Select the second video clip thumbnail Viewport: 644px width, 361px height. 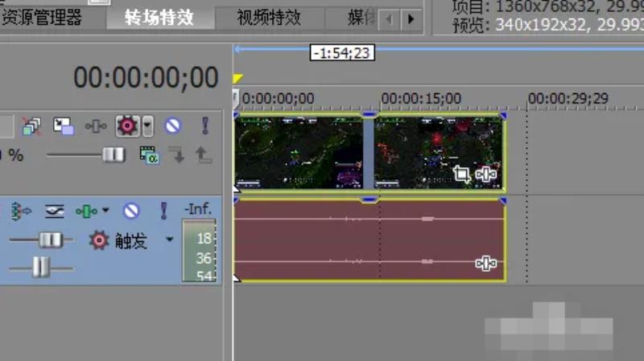[438, 153]
